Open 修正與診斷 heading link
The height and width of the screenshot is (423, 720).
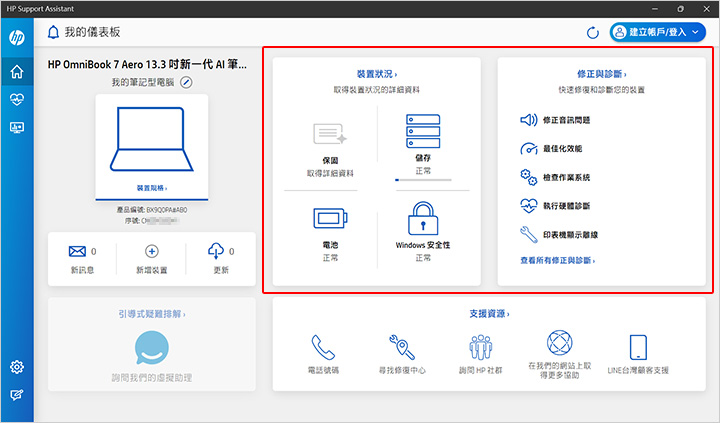(602, 74)
